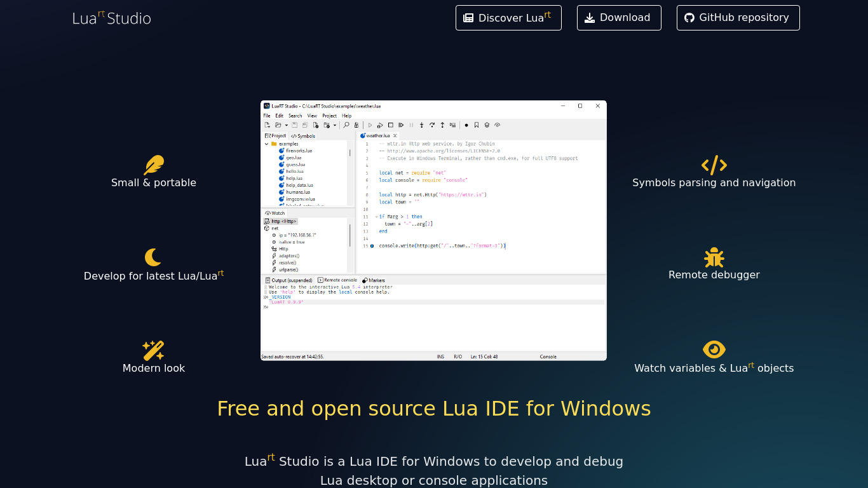Click the New file icon in IDE toolbar
Viewport: 868px width, 488px height.
[268, 125]
